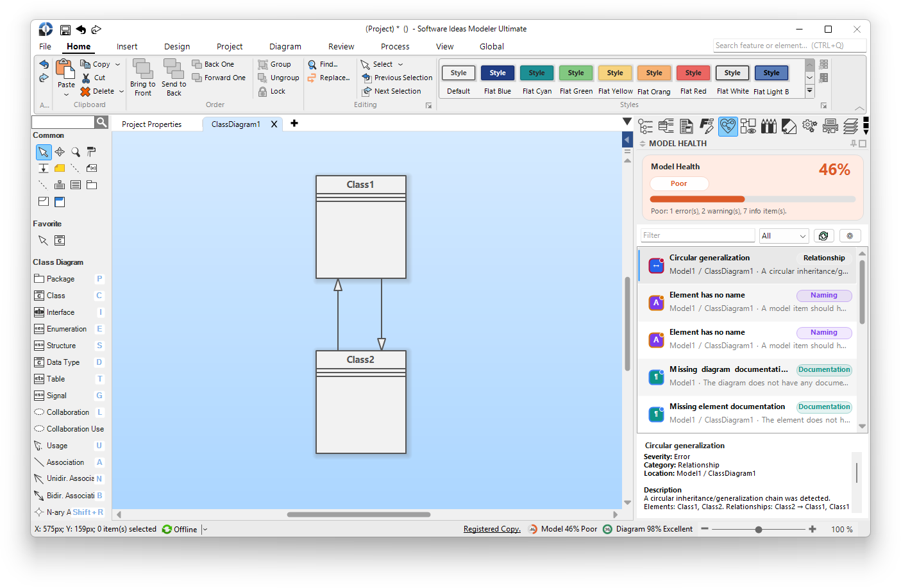Click the Paste clipboard icon

pyautogui.click(x=65, y=69)
